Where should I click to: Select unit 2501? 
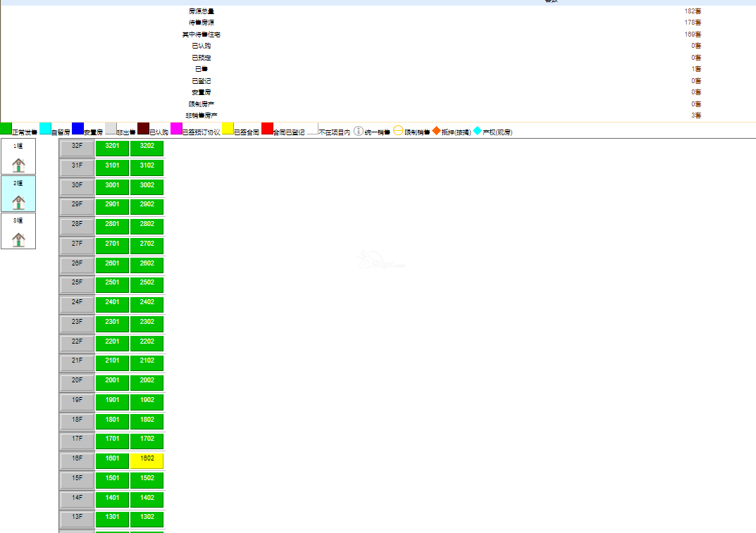pos(112,285)
